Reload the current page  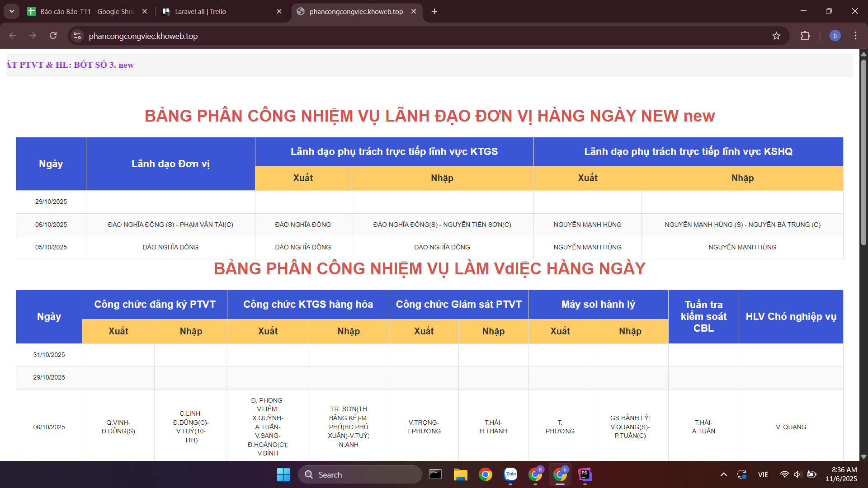[53, 36]
